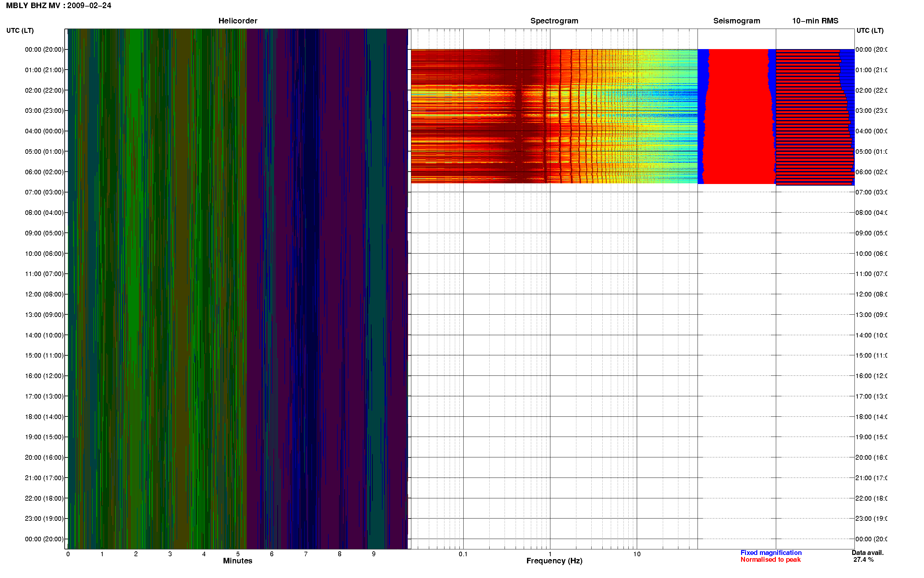Image resolution: width=924 pixels, height=578 pixels.
Task: Click the 1 Hz frequency tick label
Action: [550, 554]
